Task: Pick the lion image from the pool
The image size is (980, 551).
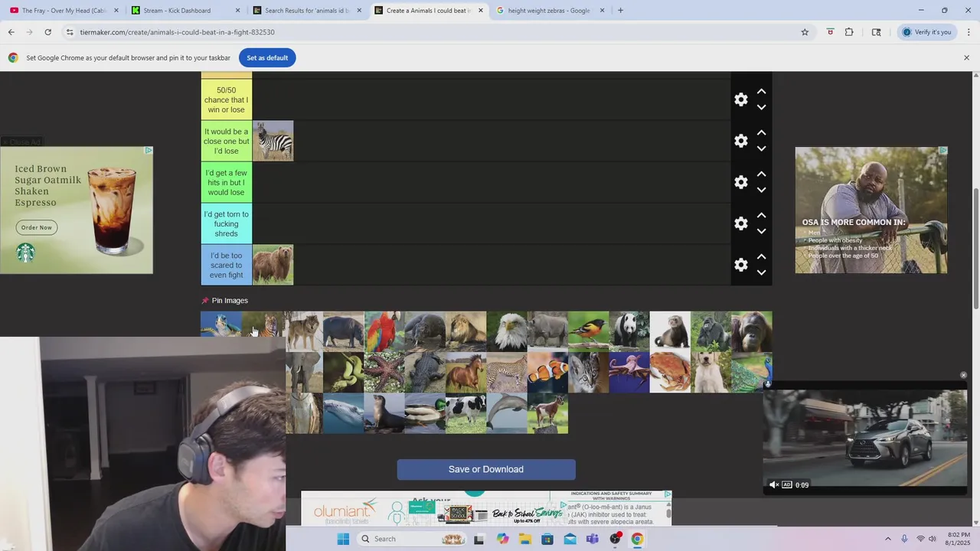Action: (x=465, y=331)
